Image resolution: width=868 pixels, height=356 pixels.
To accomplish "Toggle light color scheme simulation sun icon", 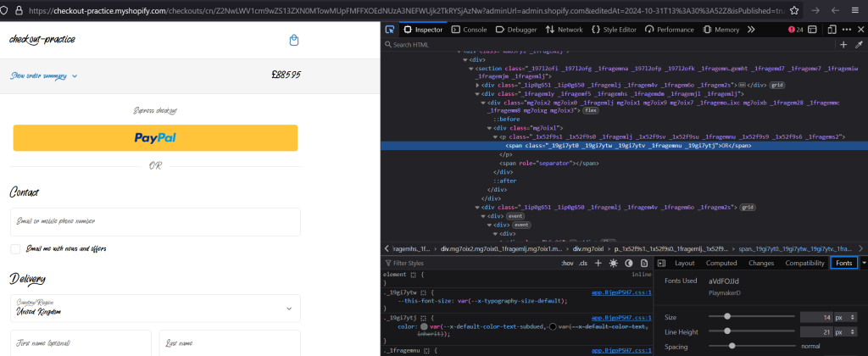I will (613, 264).
